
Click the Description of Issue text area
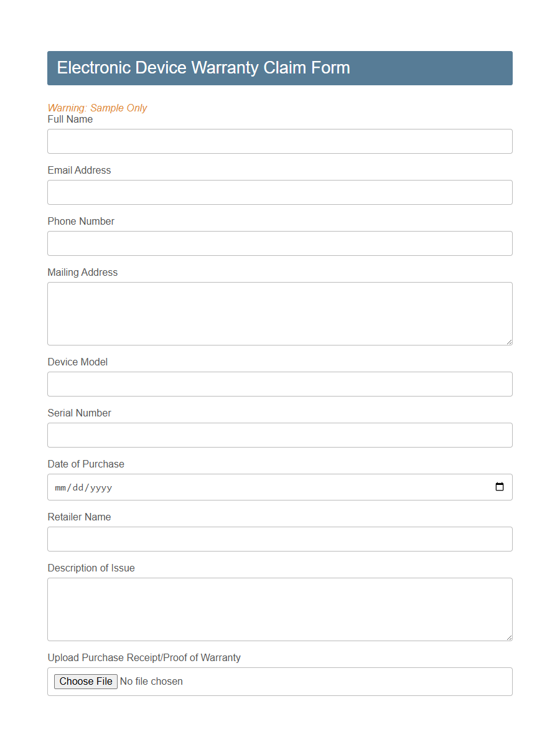click(x=279, y=609)
